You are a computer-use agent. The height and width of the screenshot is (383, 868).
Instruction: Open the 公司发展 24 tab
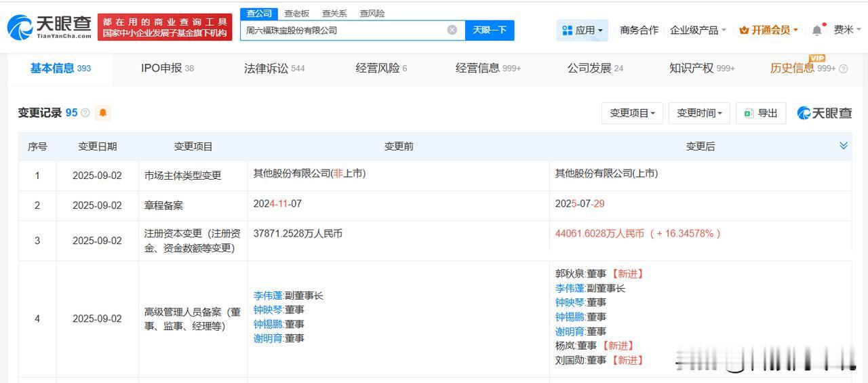pyautogui.click(x=595, y=68)
